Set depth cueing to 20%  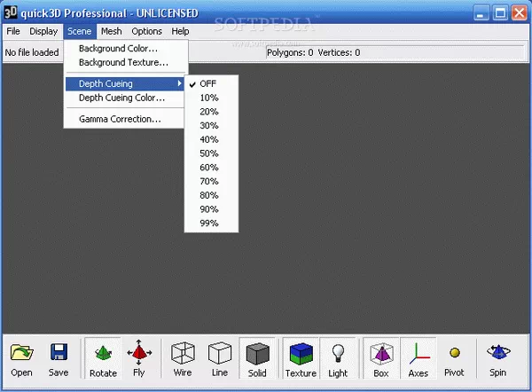pos(211,112)
